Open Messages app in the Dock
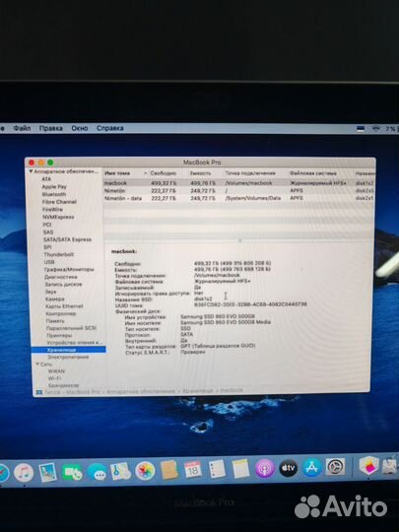Viewport: 399px width, 532px height. (x=97, y=472)
